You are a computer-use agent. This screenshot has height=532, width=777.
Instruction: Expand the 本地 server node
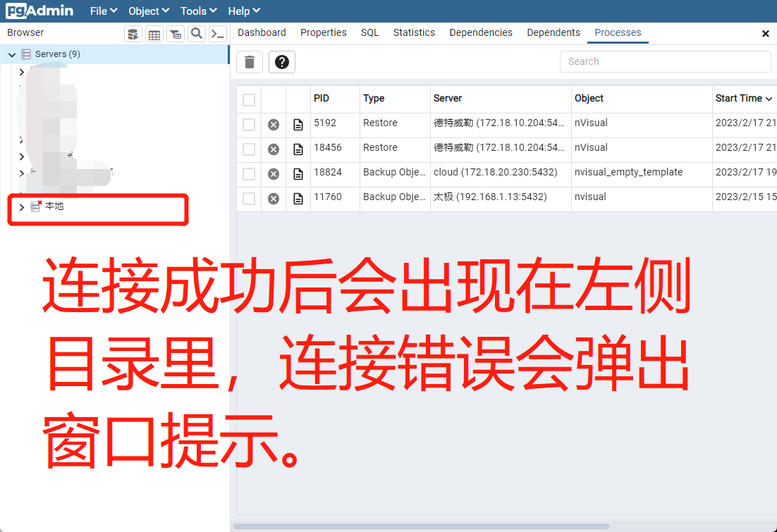21,206
